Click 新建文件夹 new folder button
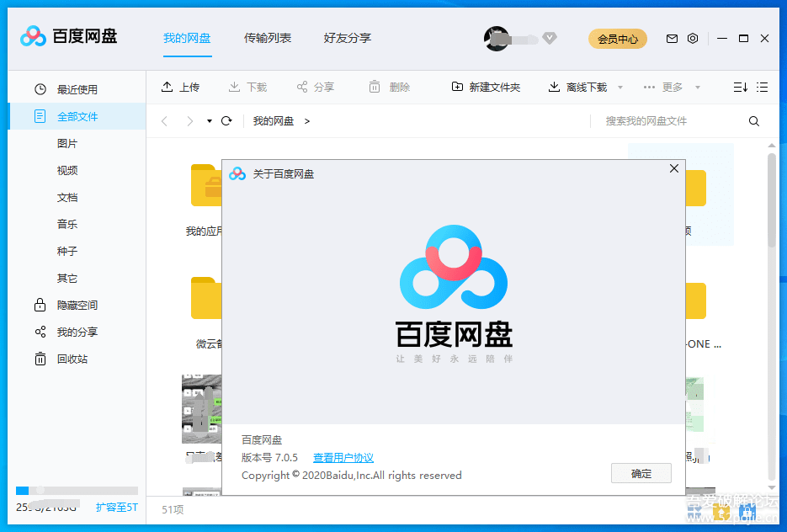 [x=486, y=88]
